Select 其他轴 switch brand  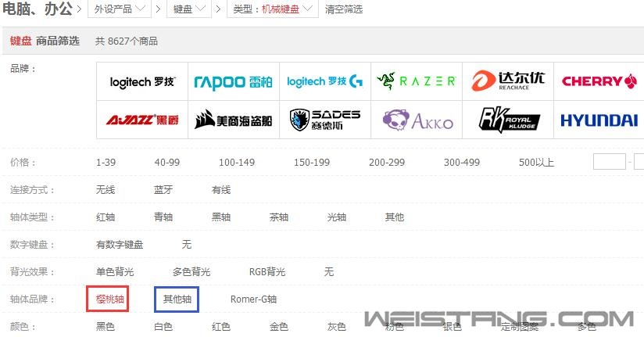click(177, 299)
